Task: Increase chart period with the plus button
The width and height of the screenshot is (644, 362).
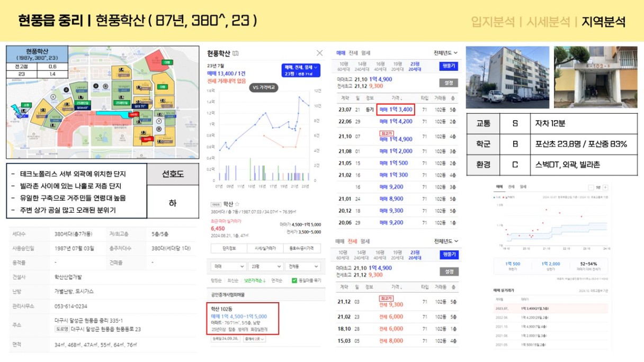Action: click(x=605, y=187)
